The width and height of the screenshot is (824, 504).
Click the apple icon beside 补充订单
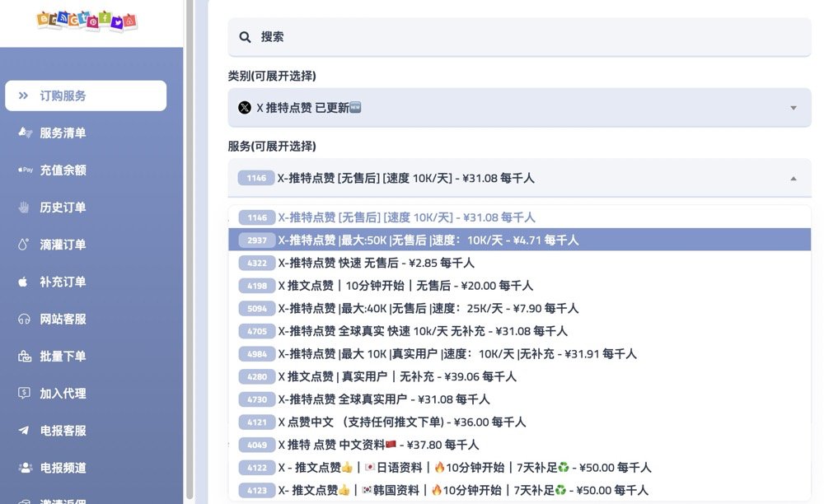(23, 282)
